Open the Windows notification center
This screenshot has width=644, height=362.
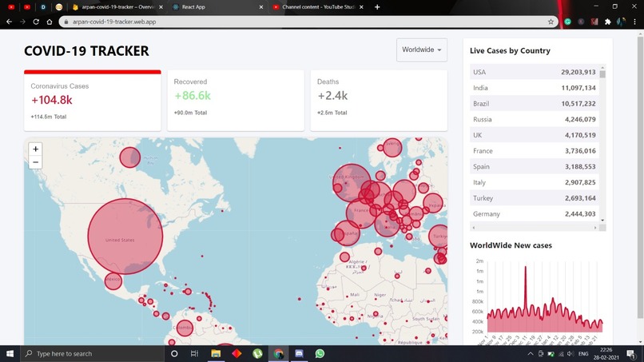click(x=632, y=353)
